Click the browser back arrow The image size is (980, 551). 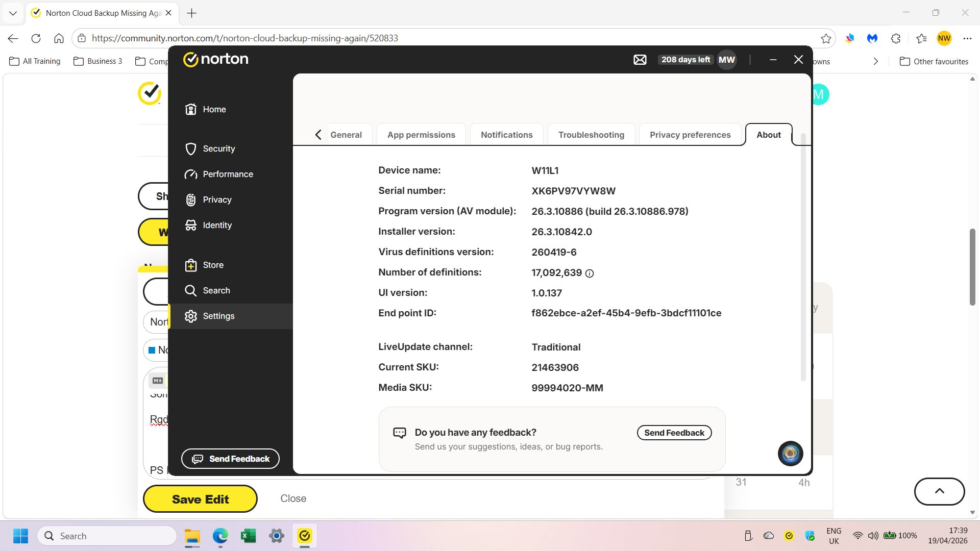tap(13, 38)
